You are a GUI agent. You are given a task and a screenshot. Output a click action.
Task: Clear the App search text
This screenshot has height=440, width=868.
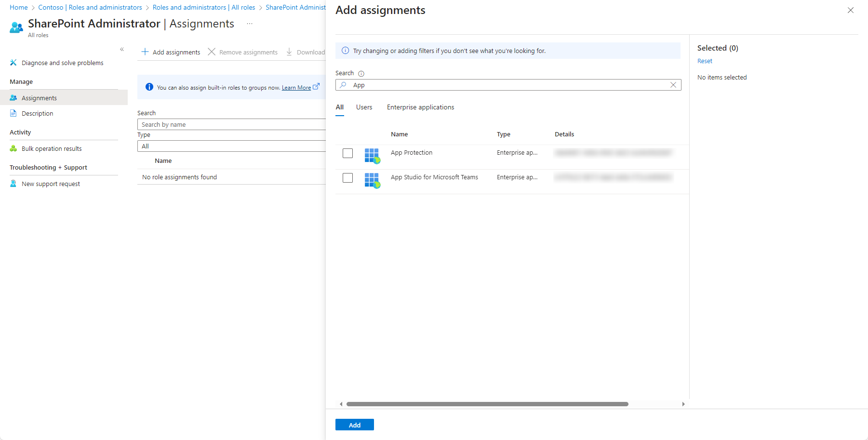coord(673,85)
